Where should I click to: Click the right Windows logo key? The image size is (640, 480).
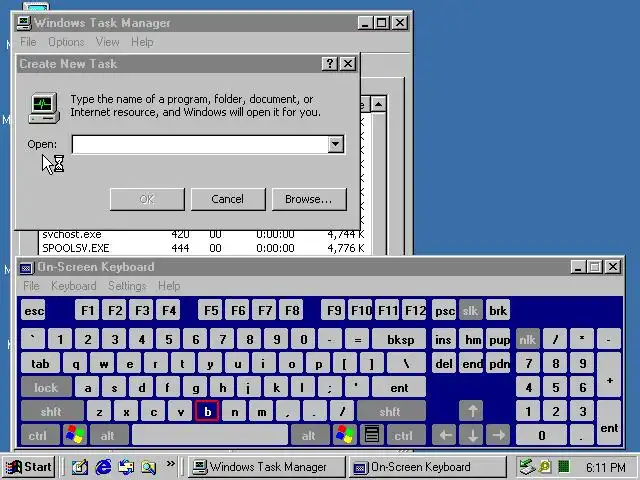(x=344, y=435)
